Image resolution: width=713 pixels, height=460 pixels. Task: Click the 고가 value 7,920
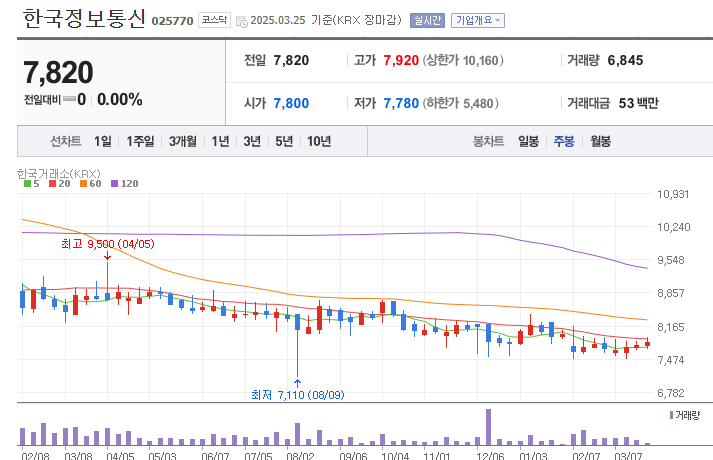(401, 60)
